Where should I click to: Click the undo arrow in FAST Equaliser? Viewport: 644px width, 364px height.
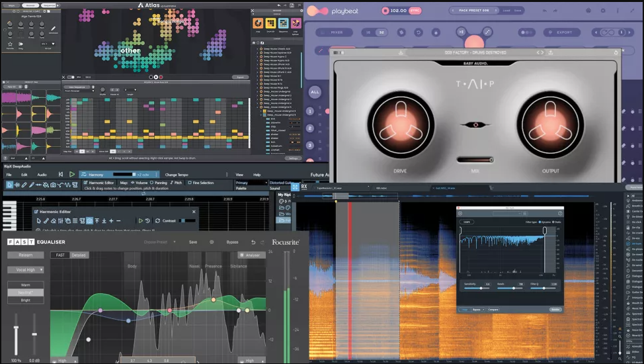tap(253, 242)
